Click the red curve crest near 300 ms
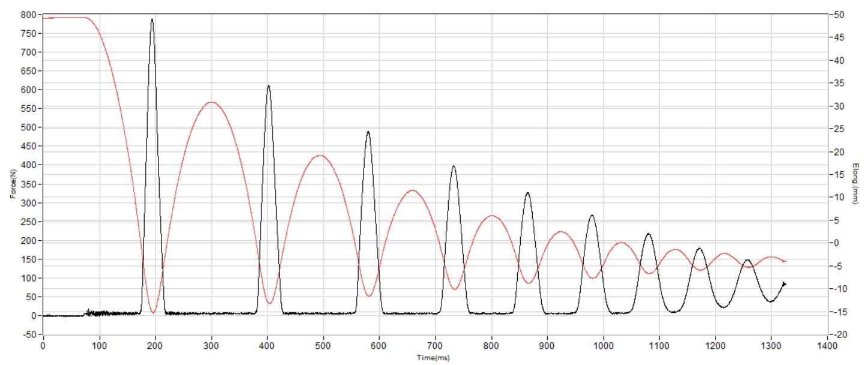 [211, 102]
